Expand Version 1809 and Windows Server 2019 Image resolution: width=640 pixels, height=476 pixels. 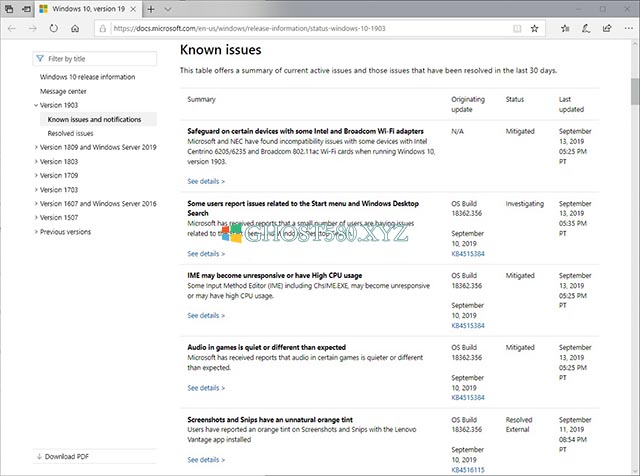[35, 147]
